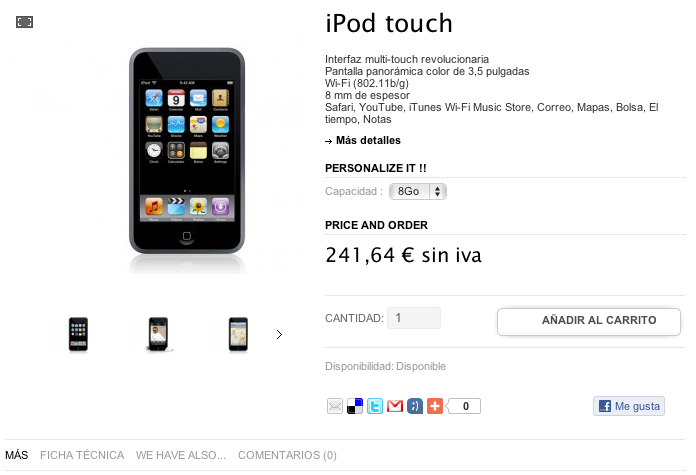Click the Cantidad quantity field
Image resolution: width=696 pixels, height=475 pixels.
click(414, 318)
